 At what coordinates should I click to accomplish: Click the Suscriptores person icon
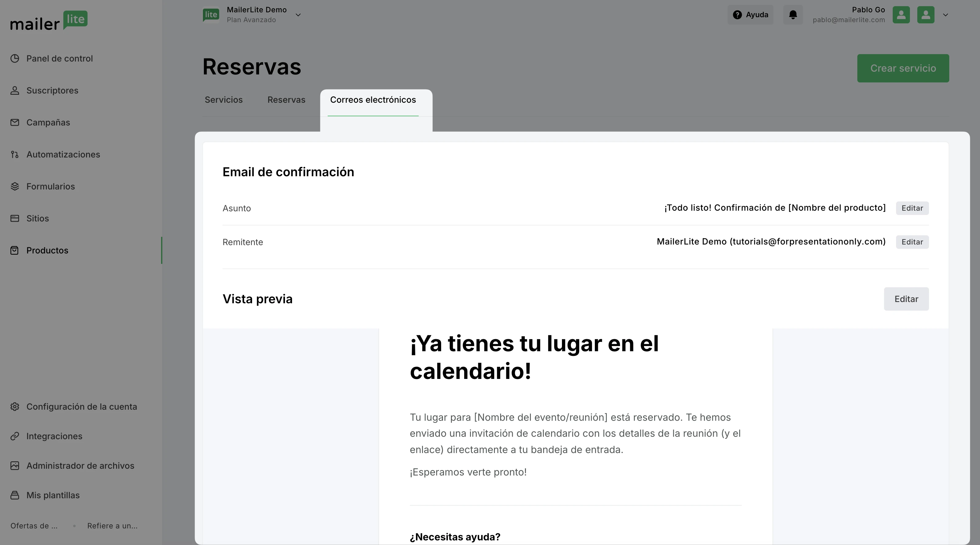click(x=15, y=91)
